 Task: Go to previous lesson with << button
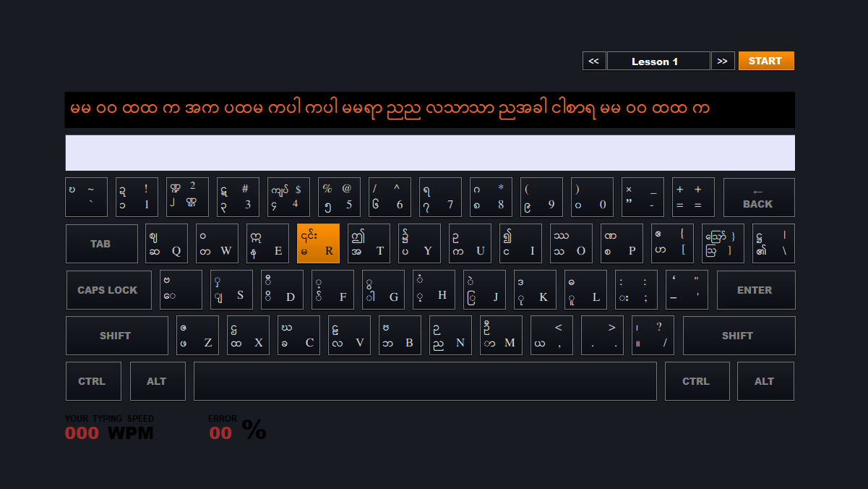pos(594,61)
